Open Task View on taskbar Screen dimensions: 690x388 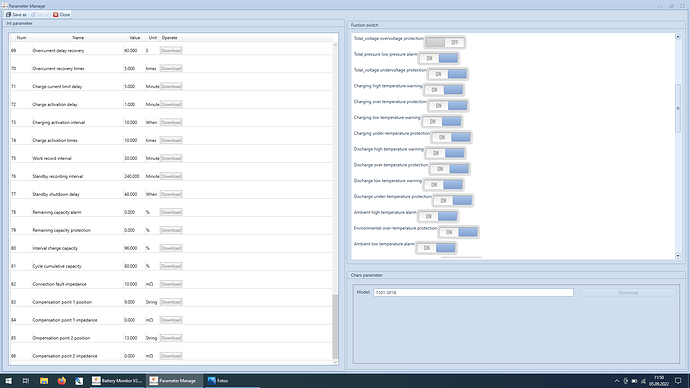[x=26, y=381]
